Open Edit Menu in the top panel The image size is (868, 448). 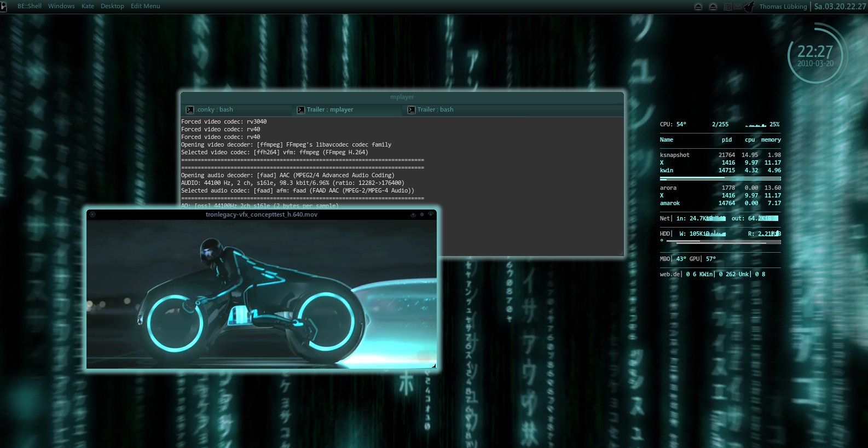coord(146,6)
